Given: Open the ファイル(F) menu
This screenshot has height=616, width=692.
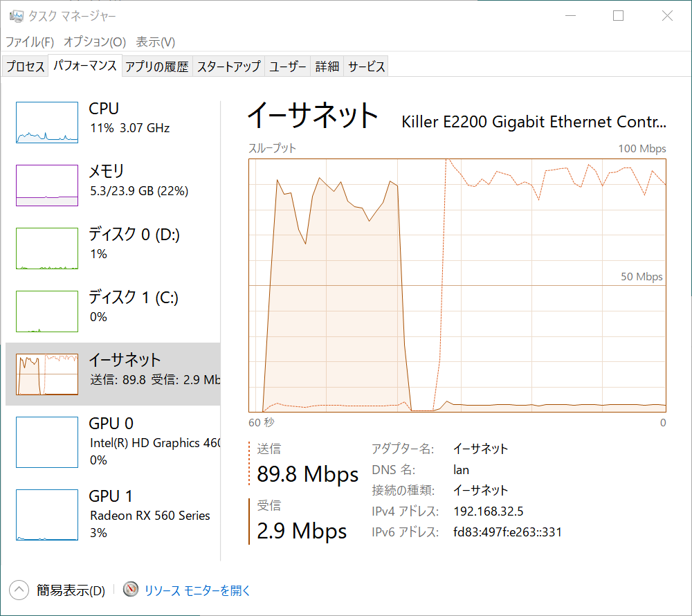Looking at the screenshot, I should coord(30,42).
